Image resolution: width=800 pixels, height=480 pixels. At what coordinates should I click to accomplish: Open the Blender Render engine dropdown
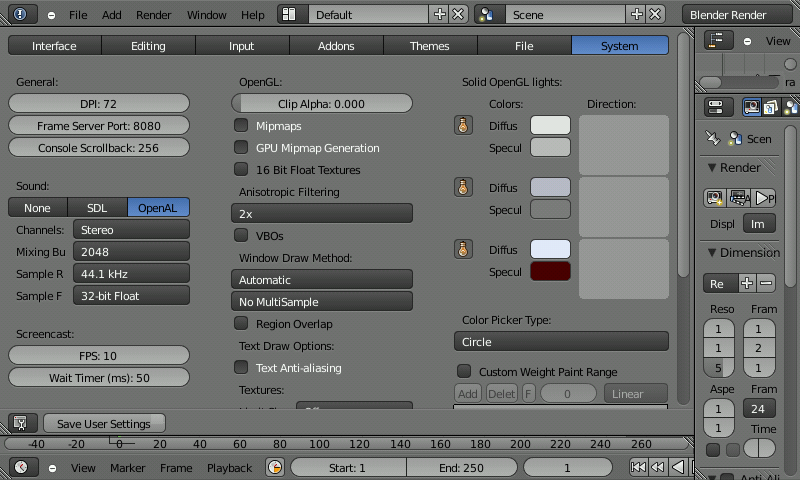[x=740, y=15]
